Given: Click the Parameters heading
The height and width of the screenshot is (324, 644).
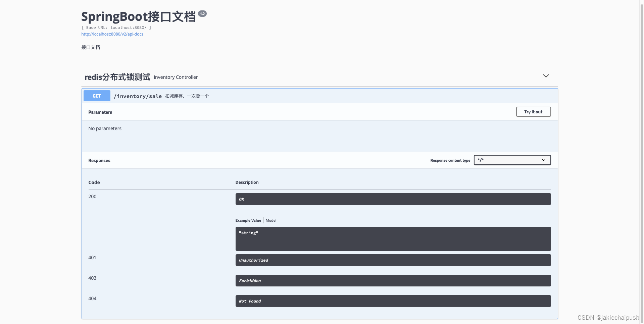Looking at the screenshot, I should (x=100, y=112).
